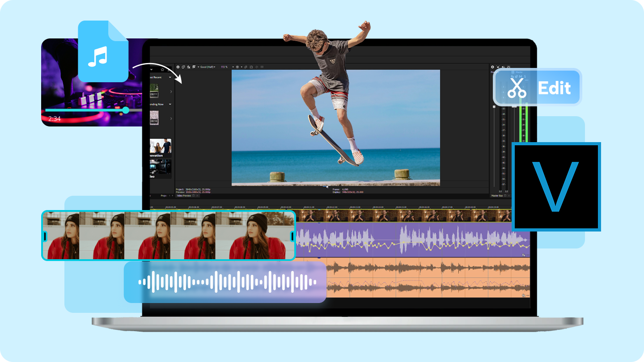
Task: Click the scissors Edit badge
Action: click(x=537, y=87)
